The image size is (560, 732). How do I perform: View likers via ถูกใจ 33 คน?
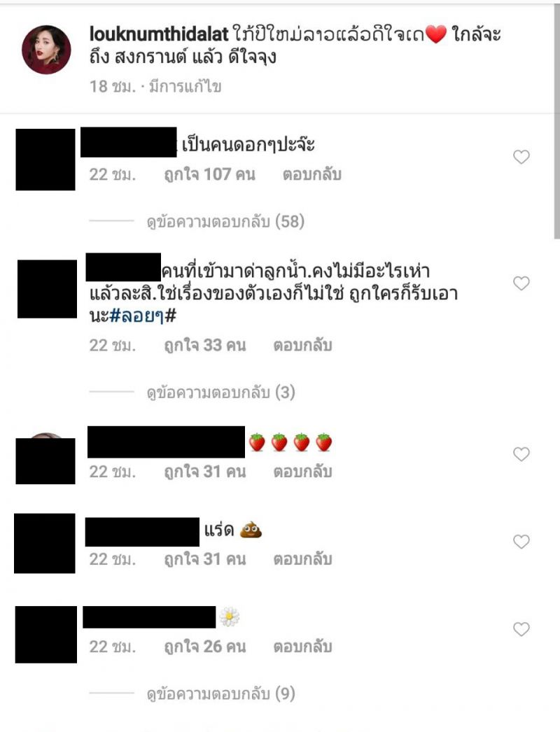coord(205,346)
